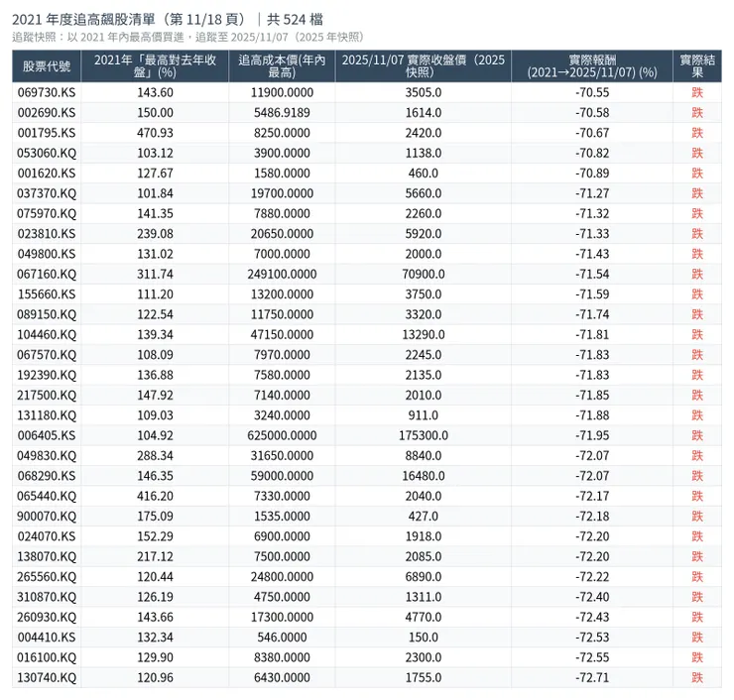Screen dimensions: 734x700
Task: Click the 288.34 percentage value
Action: [x=155, y=456]
